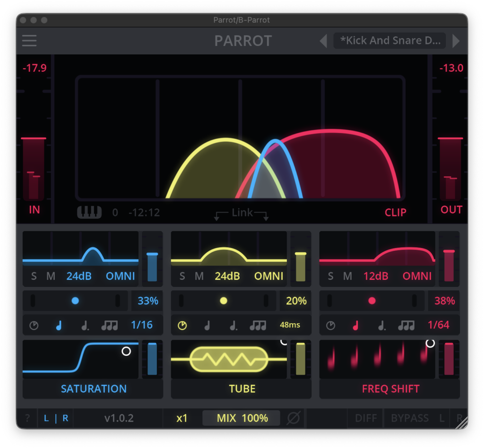Image resolution: width=484 pixels, height=448 pixels.
Task: Change blue band 1/16 delay time
Action: 142,325
